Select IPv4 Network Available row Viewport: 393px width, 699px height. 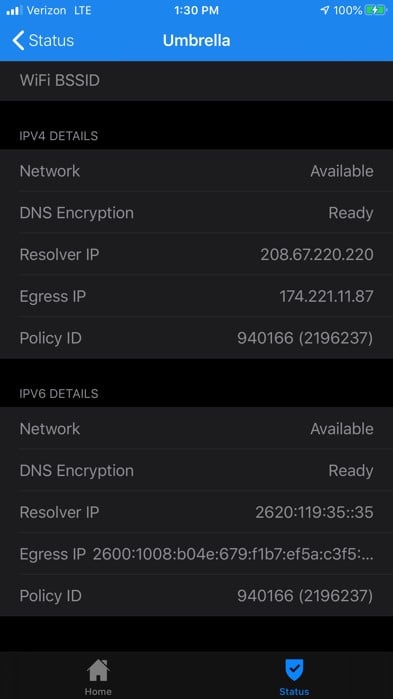click(196, 171)
